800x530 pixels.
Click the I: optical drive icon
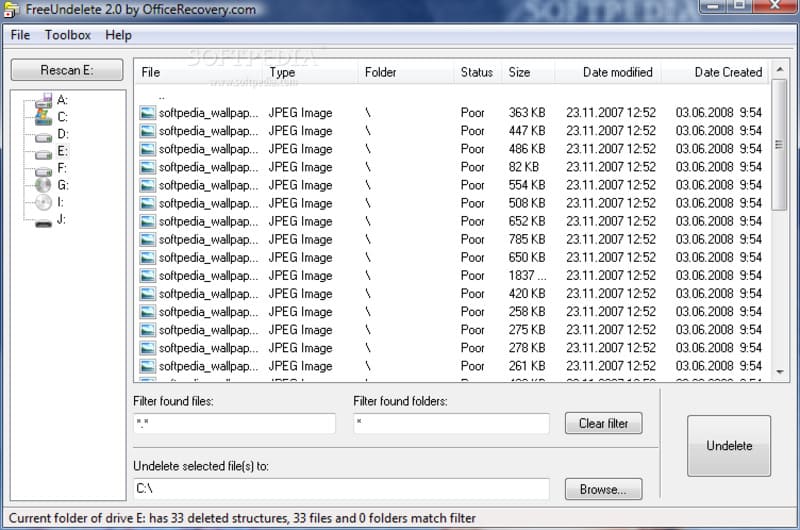[x=43, y=202]
